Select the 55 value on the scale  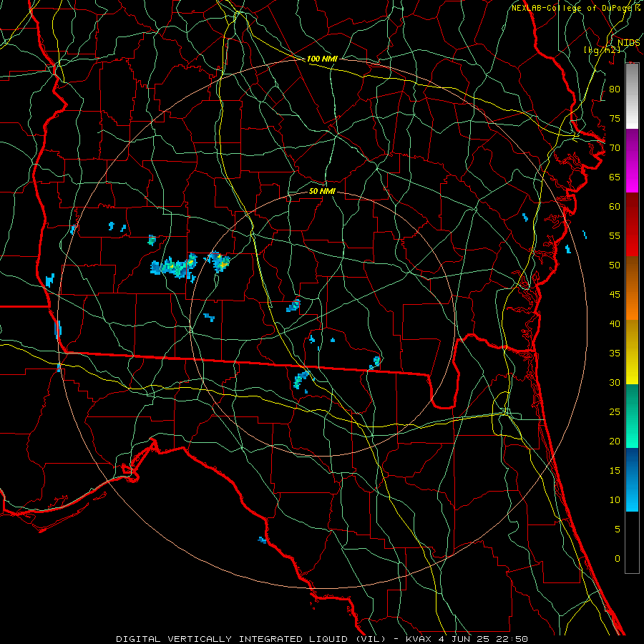pos(615,235)
